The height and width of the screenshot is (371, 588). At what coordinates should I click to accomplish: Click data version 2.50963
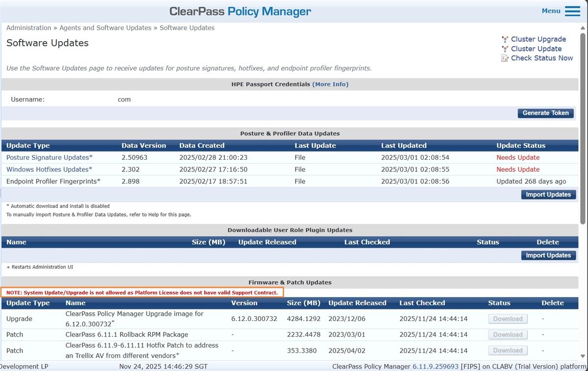click(134, 157)
